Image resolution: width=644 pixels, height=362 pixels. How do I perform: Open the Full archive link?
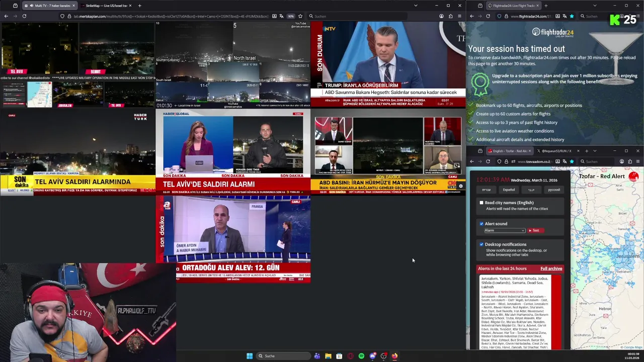point(551,268)
